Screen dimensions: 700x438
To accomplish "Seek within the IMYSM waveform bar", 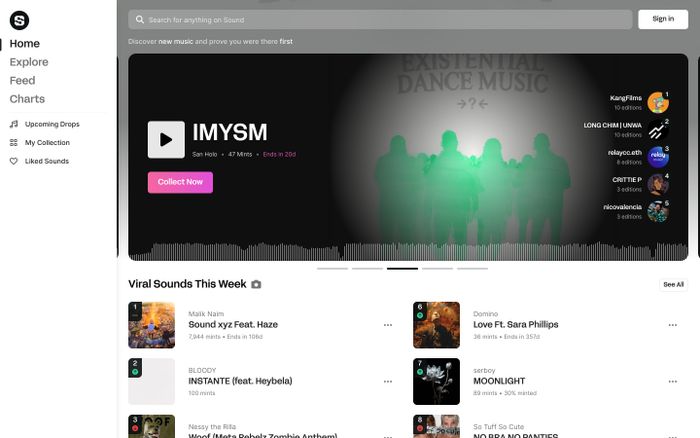I will pos(400,251).
